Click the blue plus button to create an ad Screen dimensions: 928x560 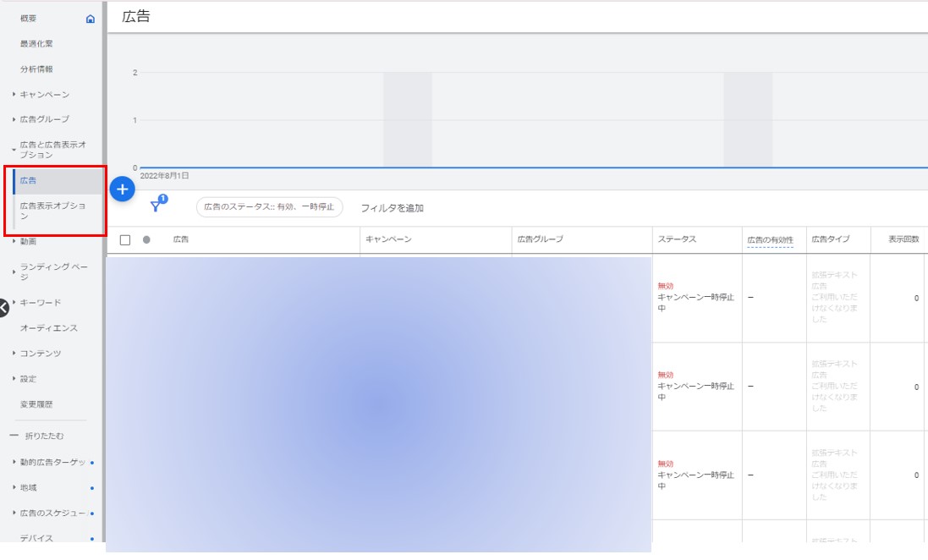pos(123,189)
